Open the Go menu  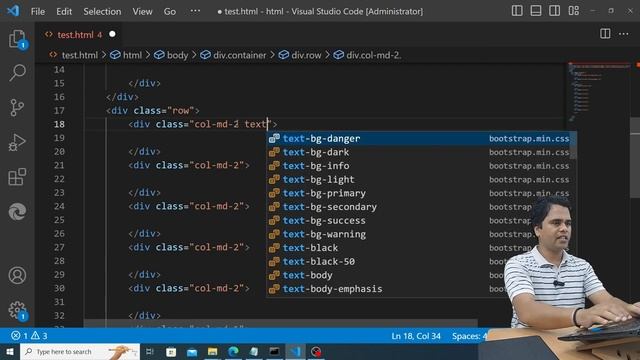[170, 11]
